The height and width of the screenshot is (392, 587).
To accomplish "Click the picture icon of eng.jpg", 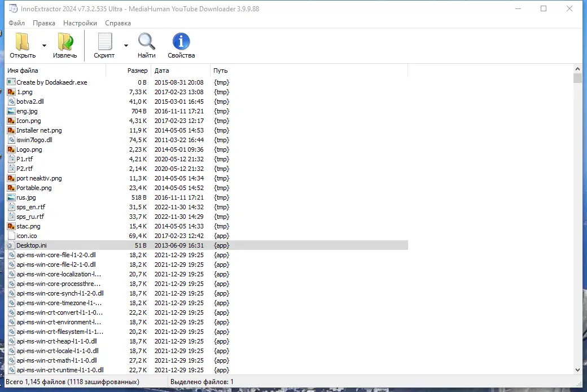I will tap(11, 111).
